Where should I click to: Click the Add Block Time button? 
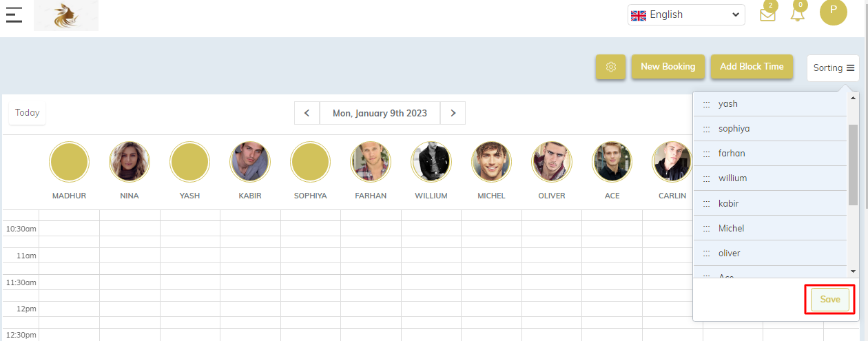[x=752, y=67]
